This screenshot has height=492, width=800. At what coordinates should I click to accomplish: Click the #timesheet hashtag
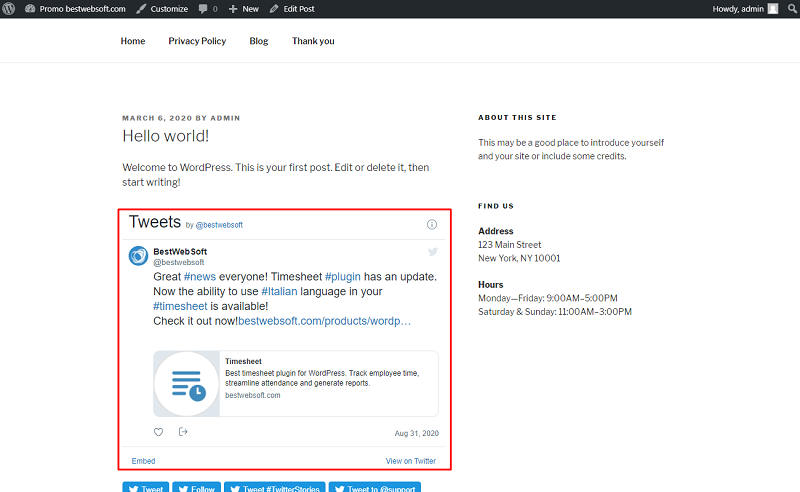180,306
